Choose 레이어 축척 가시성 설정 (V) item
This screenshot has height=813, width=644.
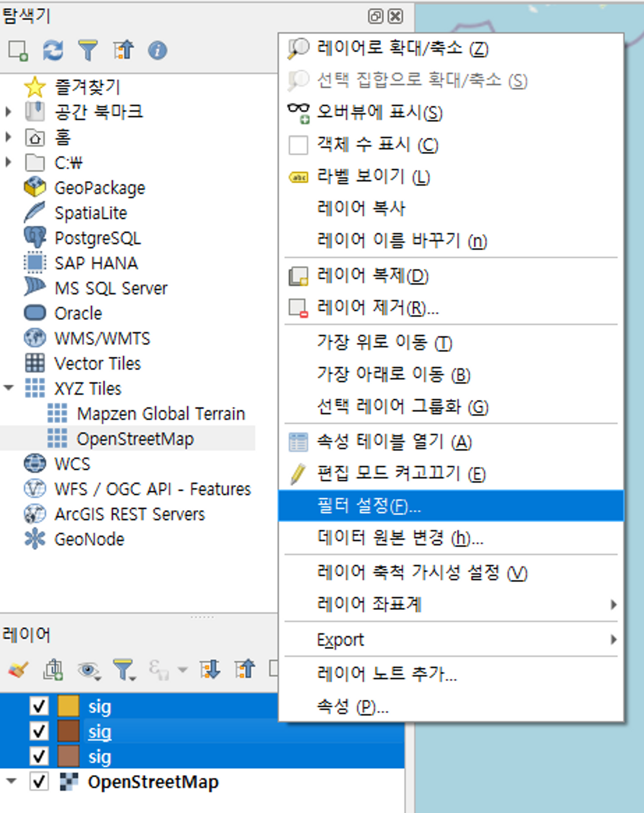[450, 572]
